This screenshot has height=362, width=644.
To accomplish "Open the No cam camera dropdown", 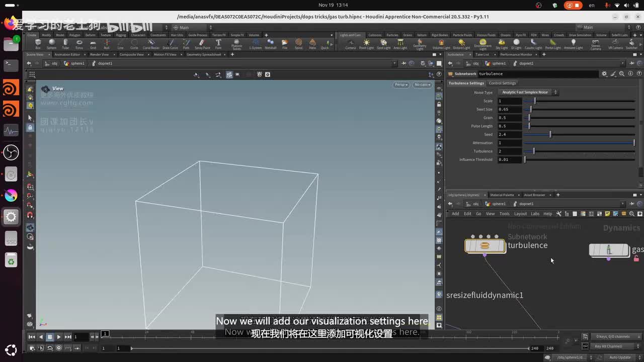I will pyautogui.click(x=422, y=84).
